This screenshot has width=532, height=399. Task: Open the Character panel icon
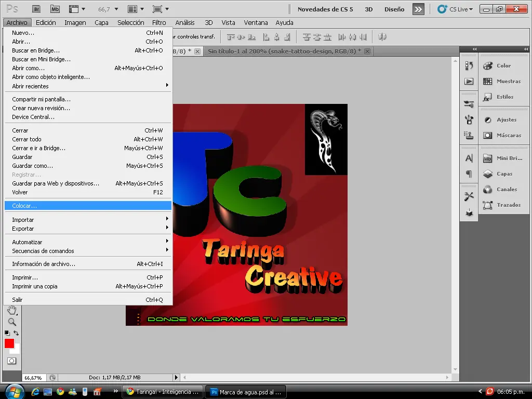point(469,158)
